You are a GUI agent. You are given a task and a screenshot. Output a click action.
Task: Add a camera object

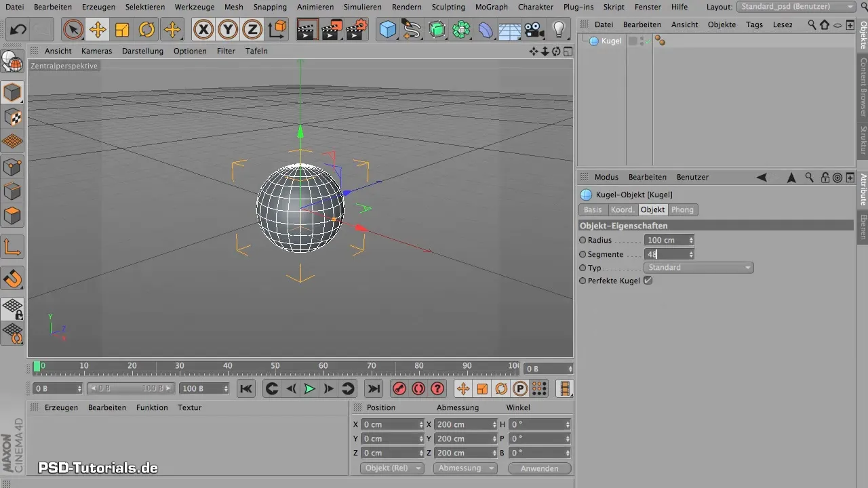pyautogui.click(x=534, y=30)
